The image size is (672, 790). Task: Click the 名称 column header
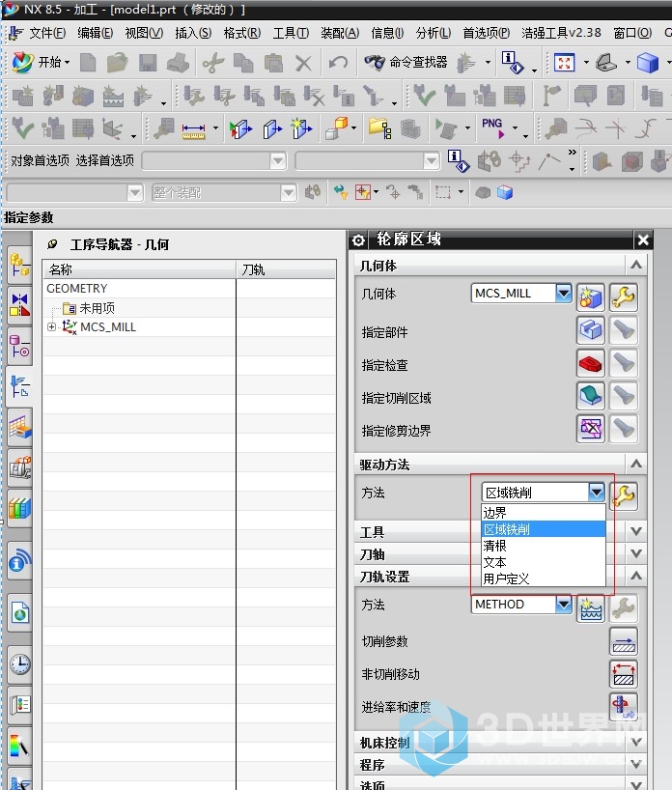pos(140,269)
